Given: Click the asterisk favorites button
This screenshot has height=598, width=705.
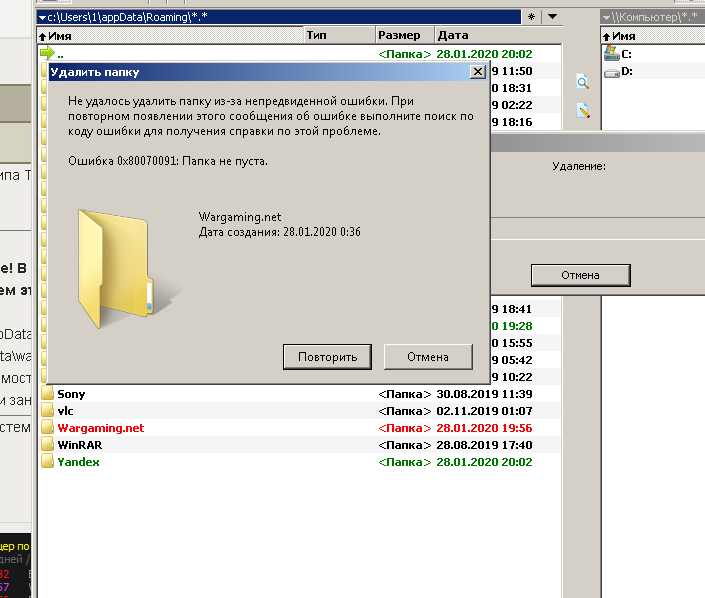Looking at the screenshot, I should click(x=531, y=17).
